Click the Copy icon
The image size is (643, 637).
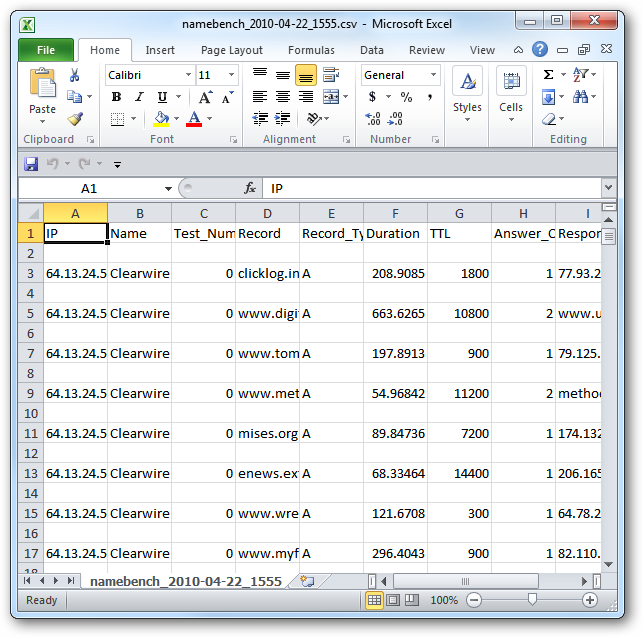coord(75,97)
